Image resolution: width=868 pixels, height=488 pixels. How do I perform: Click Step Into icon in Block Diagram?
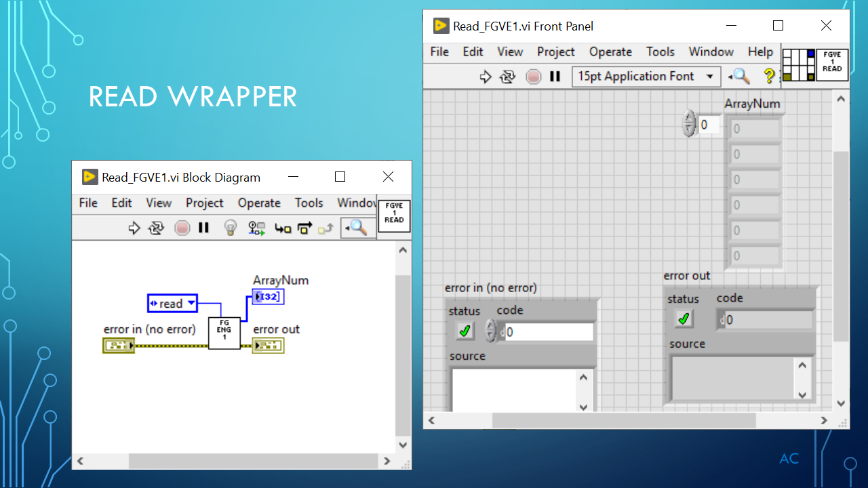[x=283, y=228]
